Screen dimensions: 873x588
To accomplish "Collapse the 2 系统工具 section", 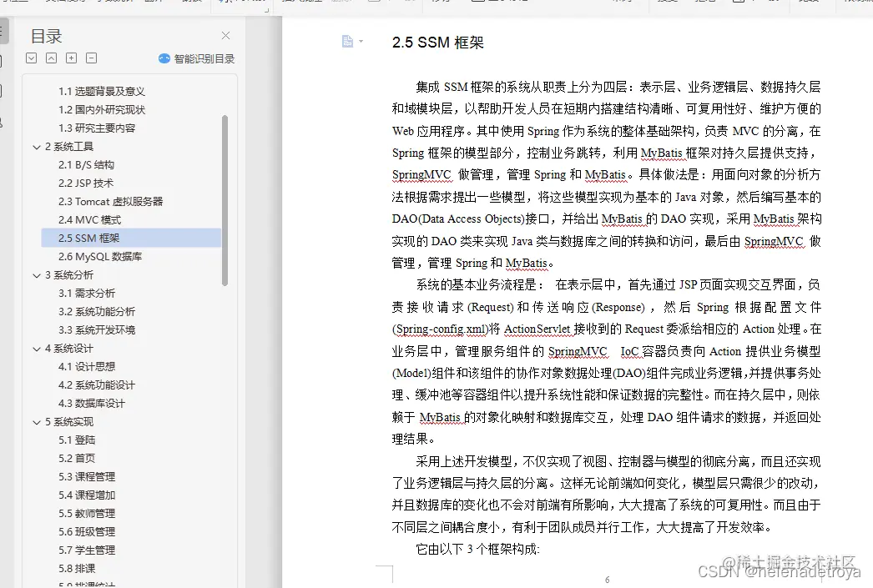I will click(x=37, y=147).
